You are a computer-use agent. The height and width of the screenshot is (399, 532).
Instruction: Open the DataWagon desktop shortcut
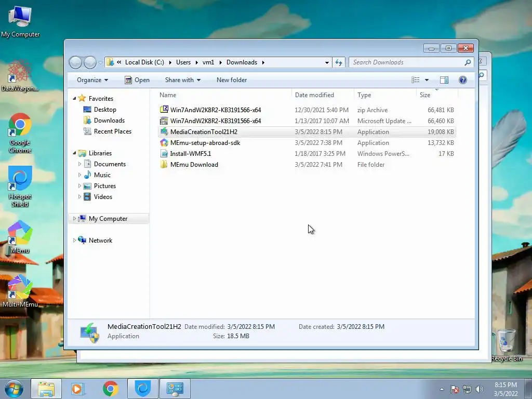point(20,76)
